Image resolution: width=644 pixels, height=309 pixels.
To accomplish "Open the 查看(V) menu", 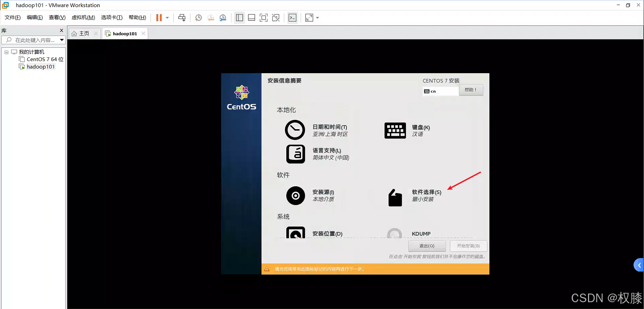I will pos(57,18).
